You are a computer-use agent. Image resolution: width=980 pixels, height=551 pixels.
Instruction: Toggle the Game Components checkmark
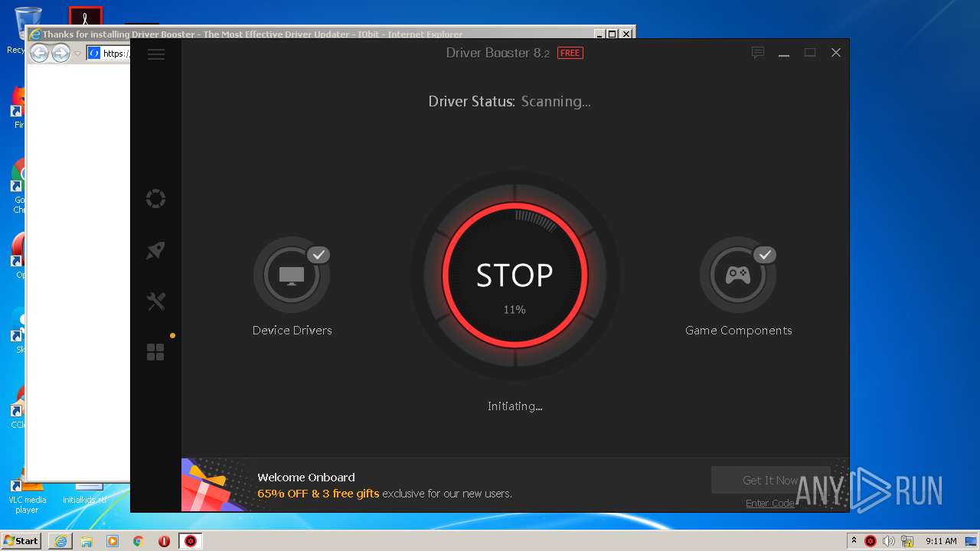[x=765, y=255]
